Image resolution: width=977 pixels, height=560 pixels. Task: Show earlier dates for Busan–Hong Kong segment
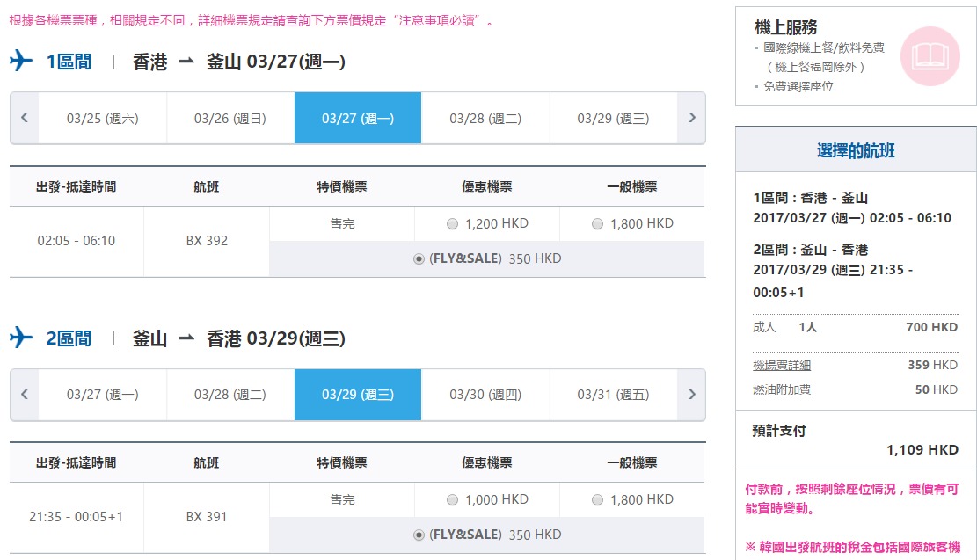pos(25,394)
